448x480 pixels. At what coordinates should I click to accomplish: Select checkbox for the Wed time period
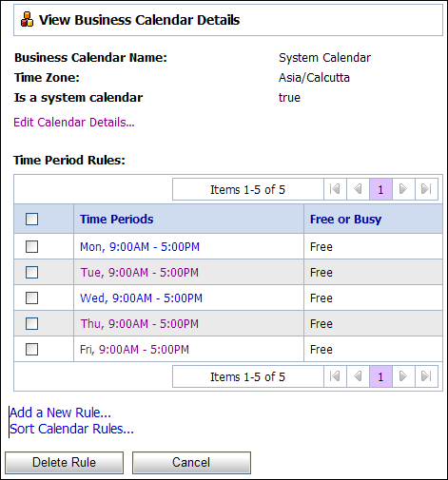(x=31, y=298)
